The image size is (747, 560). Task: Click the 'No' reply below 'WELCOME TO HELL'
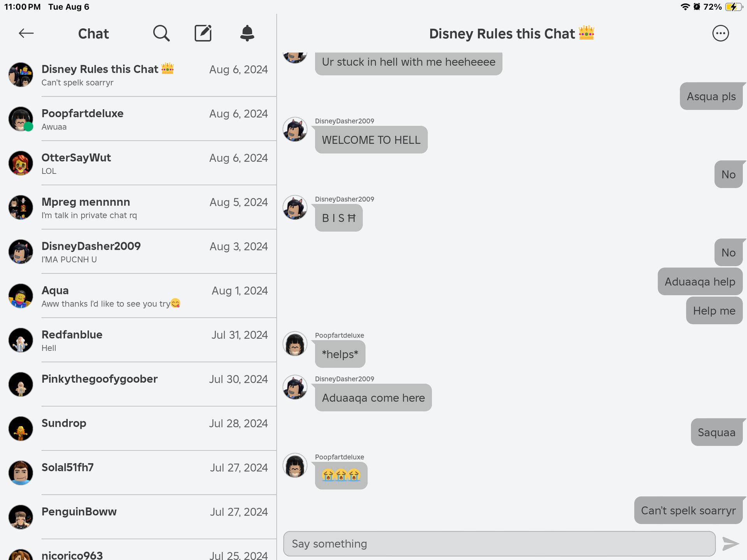(x=728, y=175)
